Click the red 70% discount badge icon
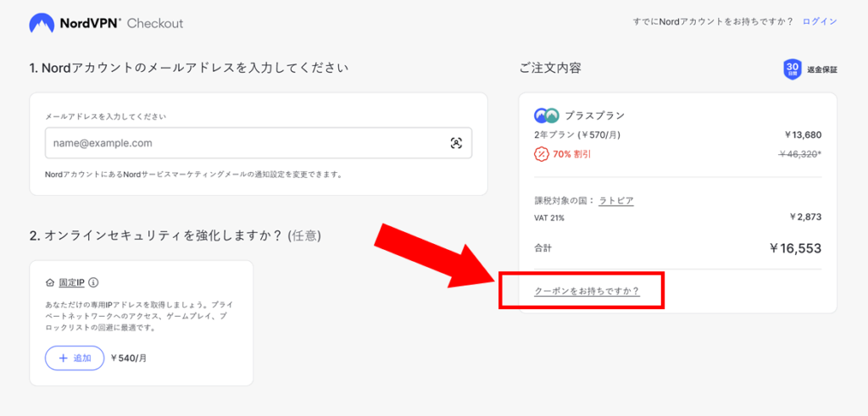The width and height of the screenshot is (868, 416). 541,154
